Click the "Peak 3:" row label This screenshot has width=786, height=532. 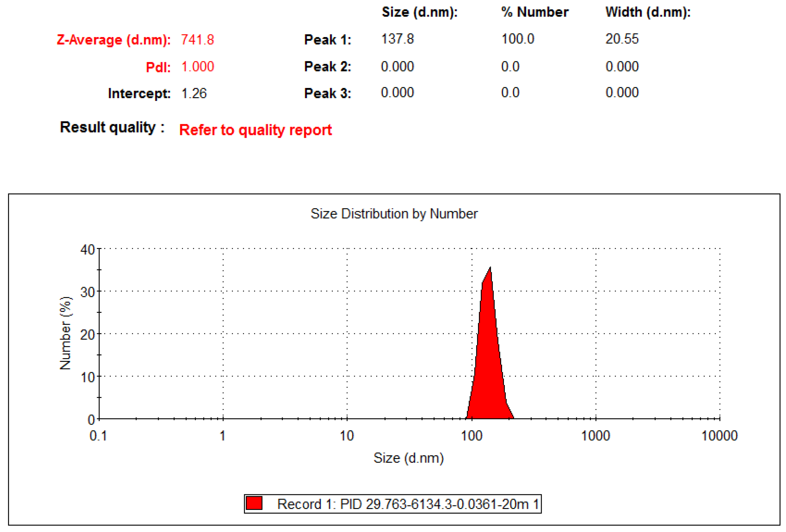tap(327, 93)
